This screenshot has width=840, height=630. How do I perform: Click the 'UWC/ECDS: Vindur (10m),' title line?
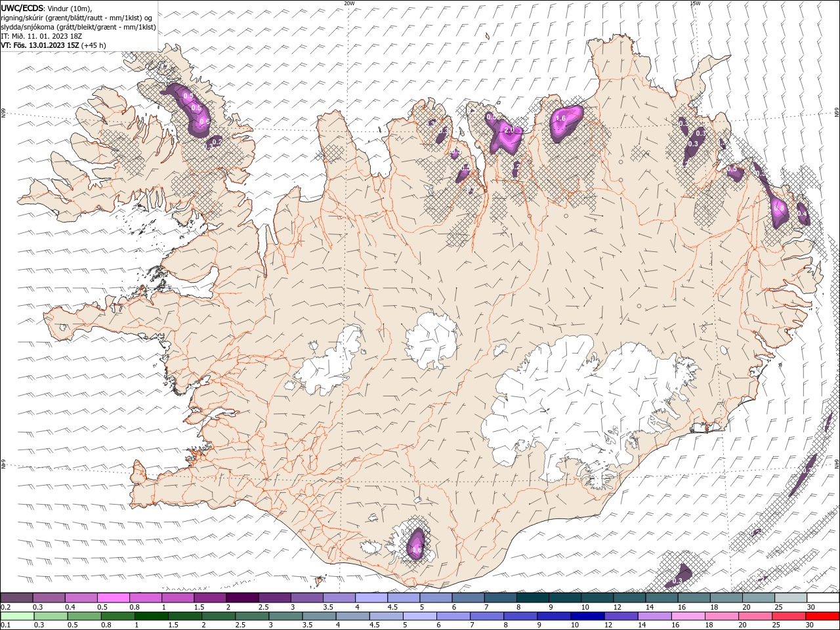47,8
